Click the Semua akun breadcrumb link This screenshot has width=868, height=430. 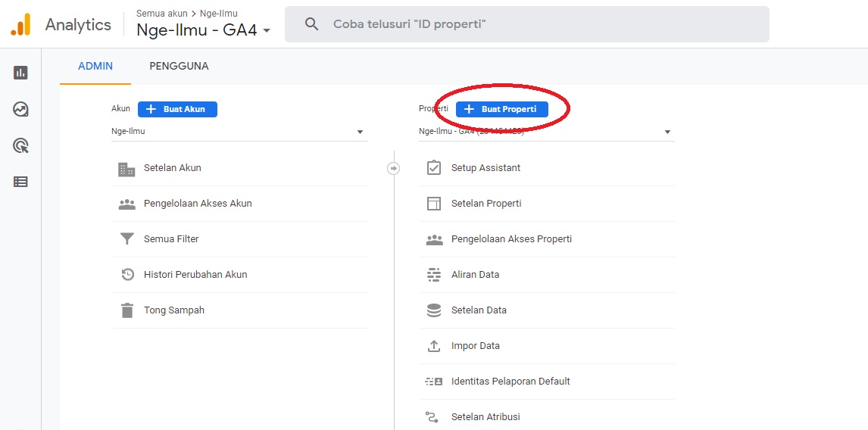tap(161, 14)
